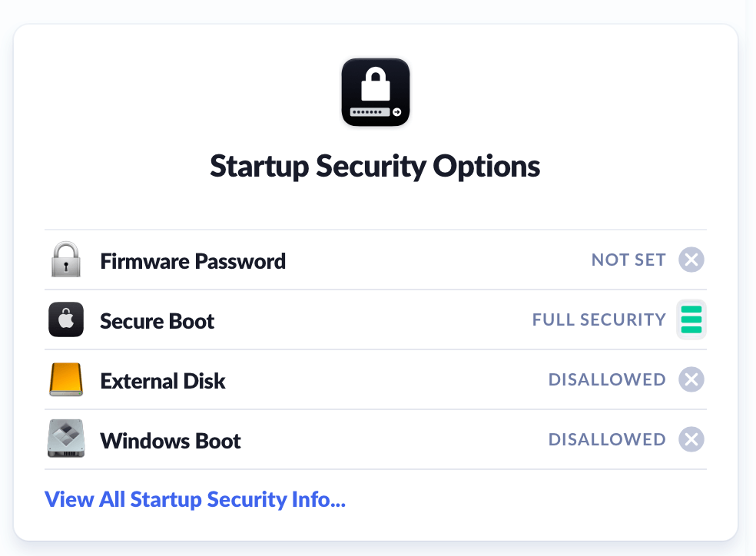Click the X status icon for Windows Boot
Screen dimensions: 756x556
click(691, 439)
